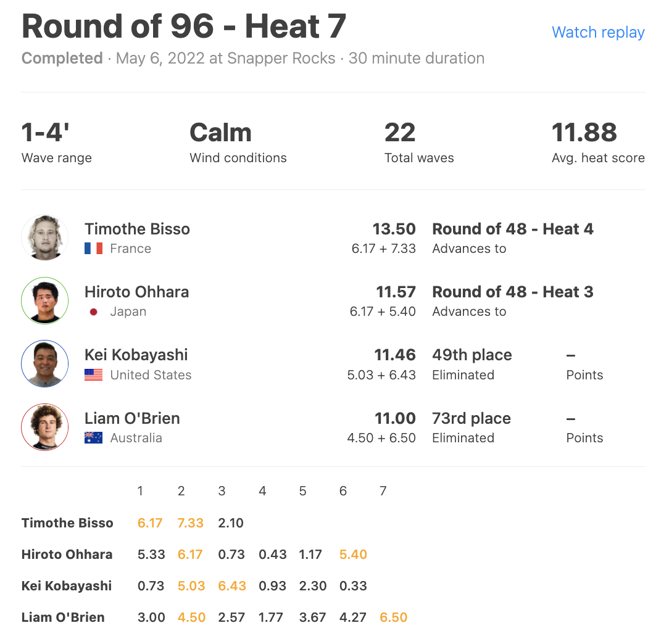Click the United States flag icon
The height and width of the screenshot is (644, 669).
93,375
